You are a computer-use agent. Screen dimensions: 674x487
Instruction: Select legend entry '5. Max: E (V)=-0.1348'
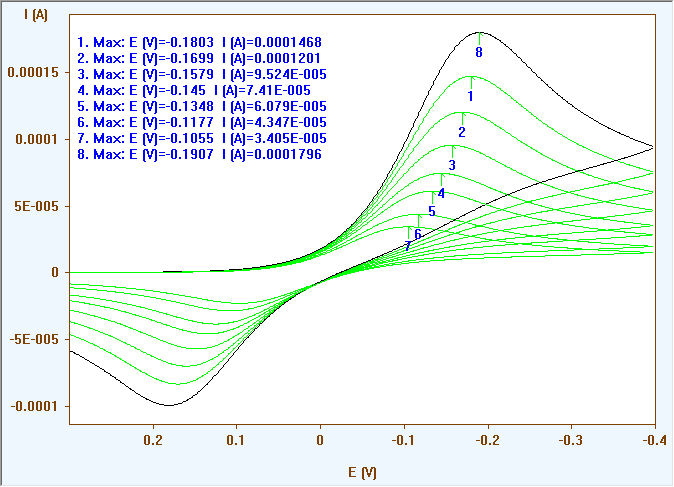[202, 106]
